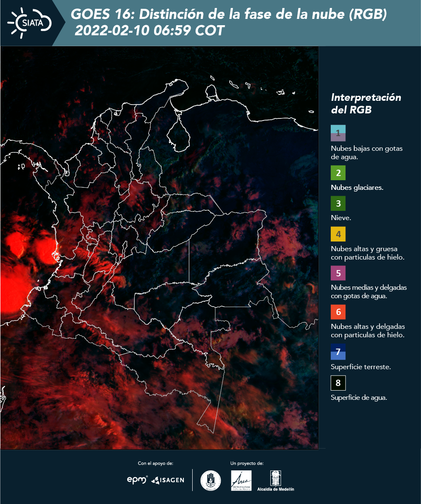Click the Alcaldía de Medellín logo
421x504 pixels.
275,480
